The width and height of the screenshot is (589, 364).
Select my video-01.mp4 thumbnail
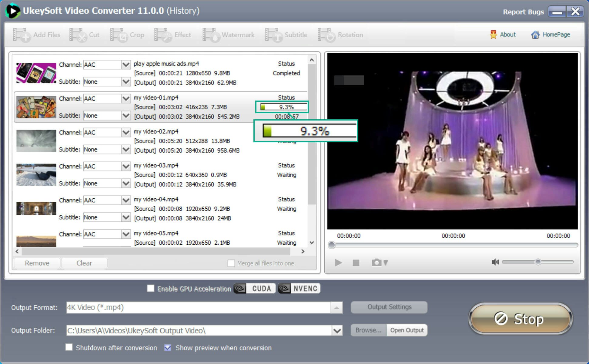click(36, 107)
